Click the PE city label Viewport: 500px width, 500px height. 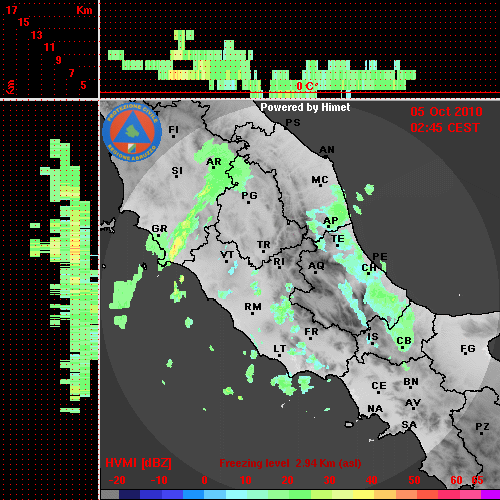[380, 256]
